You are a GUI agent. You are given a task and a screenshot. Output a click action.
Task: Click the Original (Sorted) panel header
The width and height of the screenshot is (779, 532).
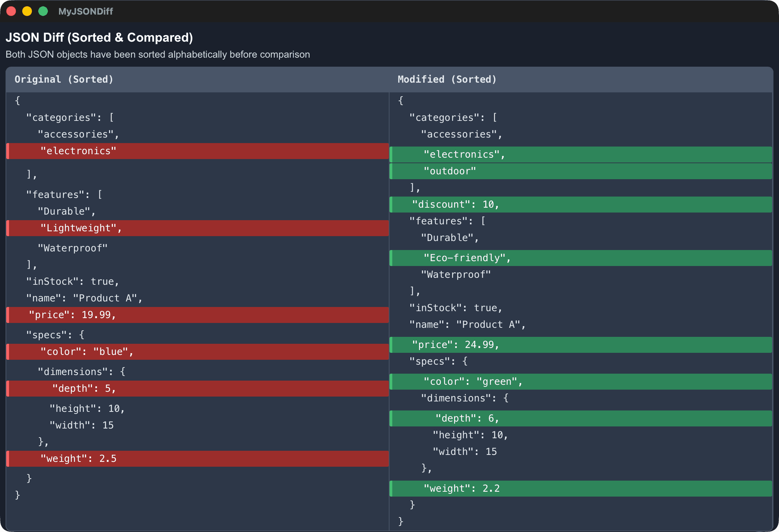pos(64,79)
